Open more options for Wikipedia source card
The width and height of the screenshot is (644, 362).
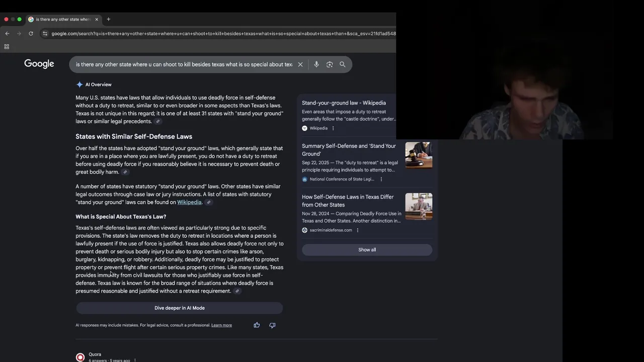[x=333, y=128]
